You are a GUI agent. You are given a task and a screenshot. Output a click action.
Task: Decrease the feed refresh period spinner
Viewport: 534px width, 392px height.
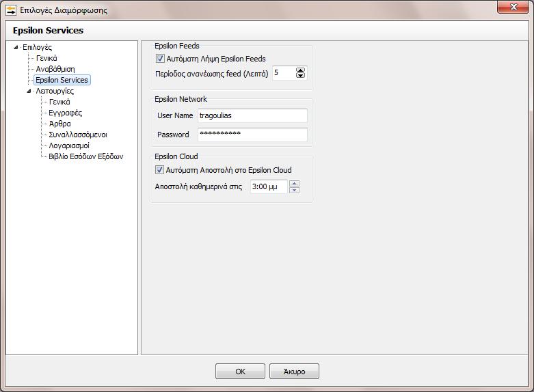[x=300, y=75]
